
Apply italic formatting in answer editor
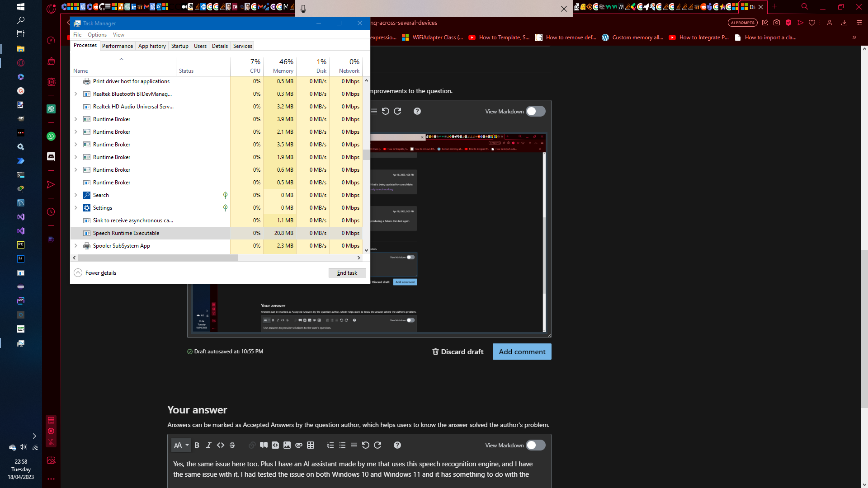[x=208, y=445]
